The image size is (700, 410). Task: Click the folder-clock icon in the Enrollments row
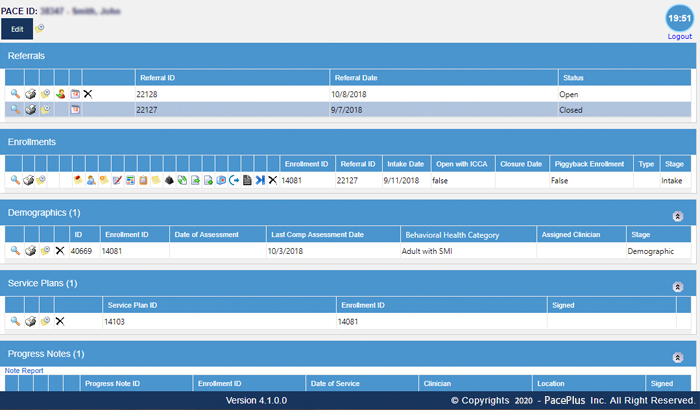pyautogui.click(x=41, y=180)
